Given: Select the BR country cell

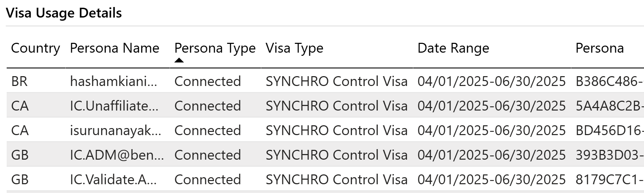Looking at the screenshot, I should coord(19,81).
